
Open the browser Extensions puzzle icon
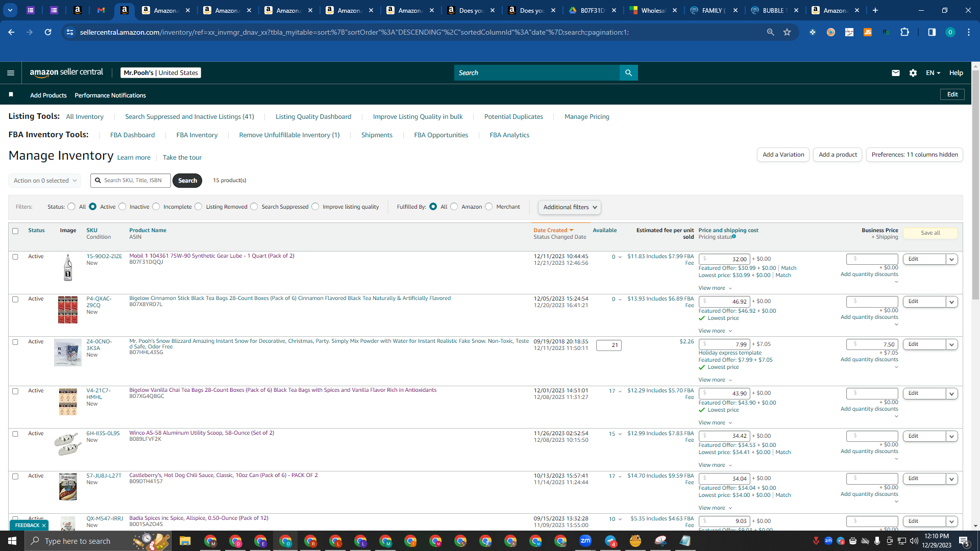coord(904,32)
